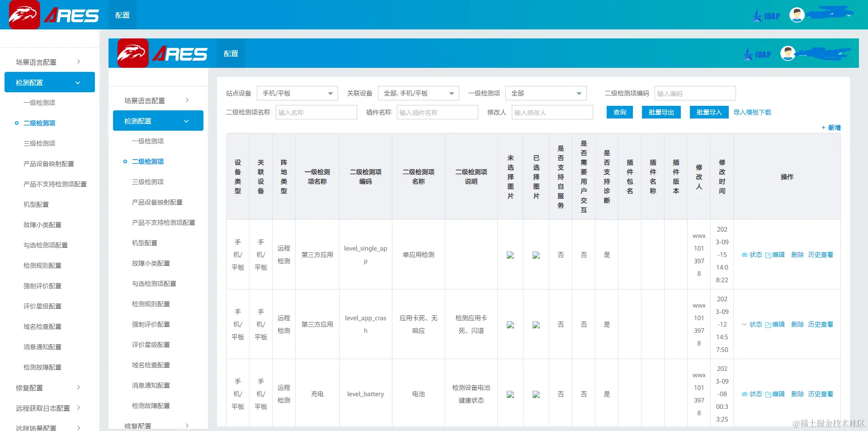The width and height of the screenshot is (868, 431).
Task: Expand 场景语言配置 in the inner sidebar
Action: click(158, 100)
